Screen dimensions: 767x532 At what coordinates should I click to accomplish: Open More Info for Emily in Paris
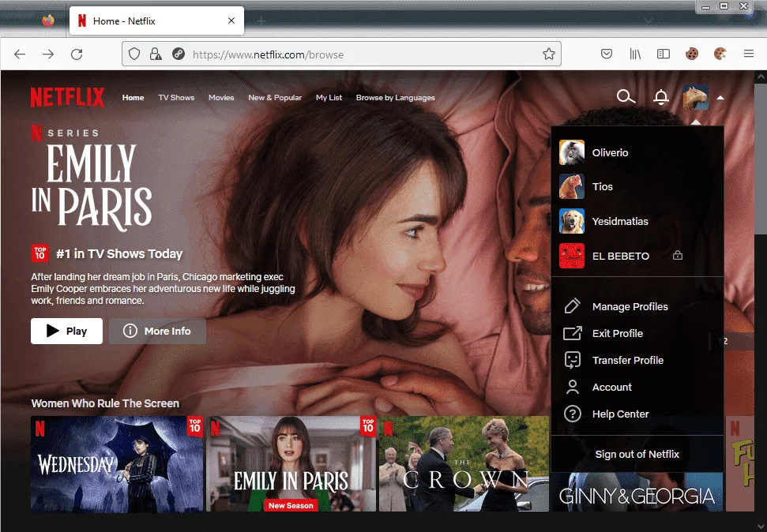click(x=157, y=331)
